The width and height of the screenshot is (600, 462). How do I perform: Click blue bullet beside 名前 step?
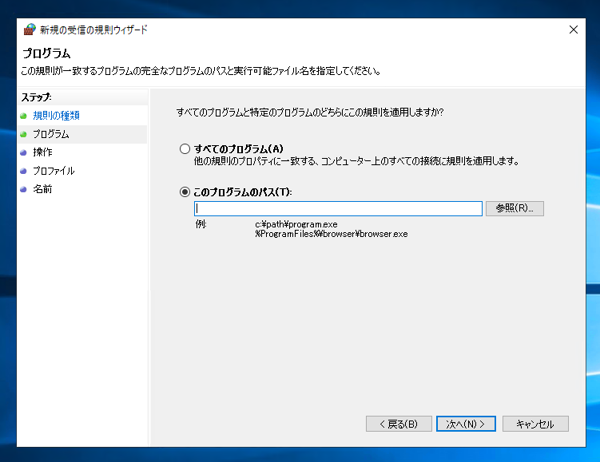click(x=23, y=189)
